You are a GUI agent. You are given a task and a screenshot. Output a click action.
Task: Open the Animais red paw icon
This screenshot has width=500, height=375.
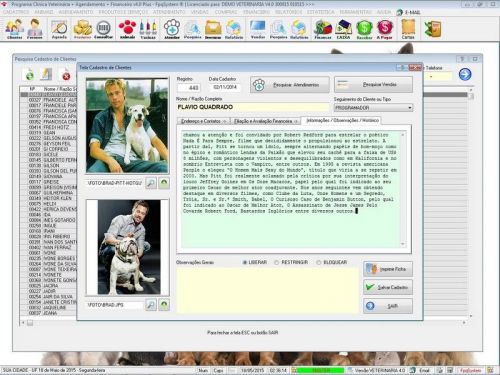[x=127, y=29]
